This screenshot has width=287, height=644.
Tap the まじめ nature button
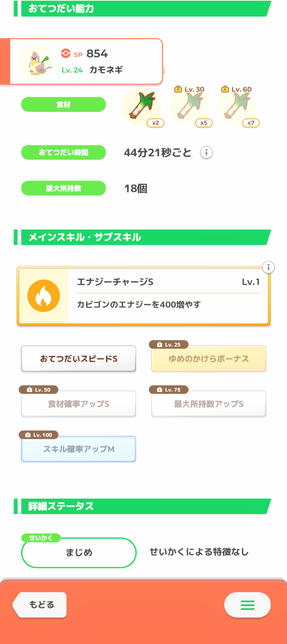79,553
